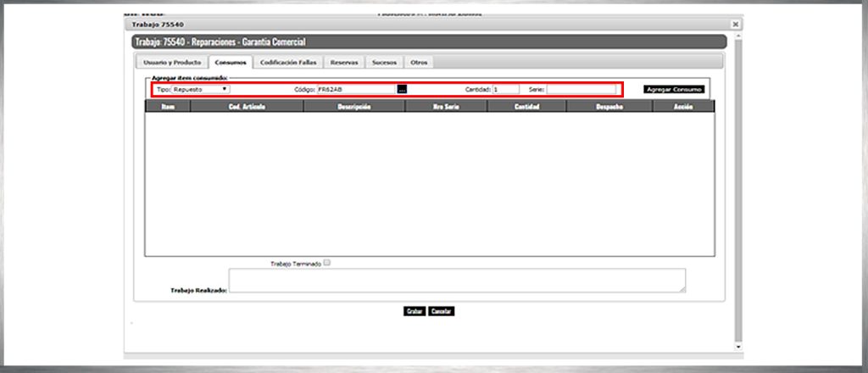Close the Trabajo 75540 dialog
This screenshot has width=868, height=373.
coord(734,25)
